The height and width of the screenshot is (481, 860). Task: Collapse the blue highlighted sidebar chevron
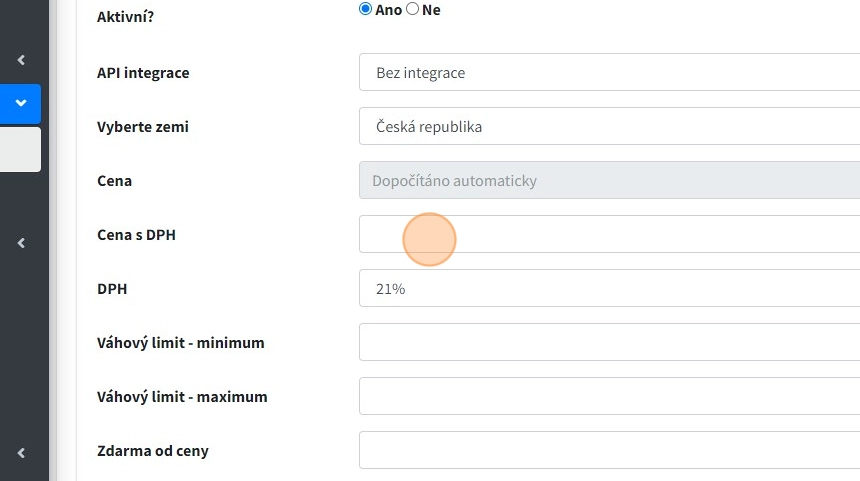(x=21, y=102)
